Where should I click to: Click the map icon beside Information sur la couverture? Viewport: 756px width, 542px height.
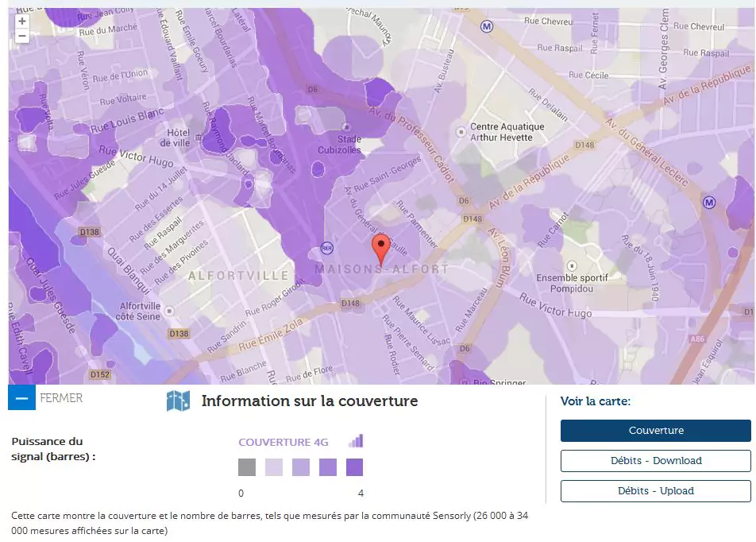(x=178, y=401)
